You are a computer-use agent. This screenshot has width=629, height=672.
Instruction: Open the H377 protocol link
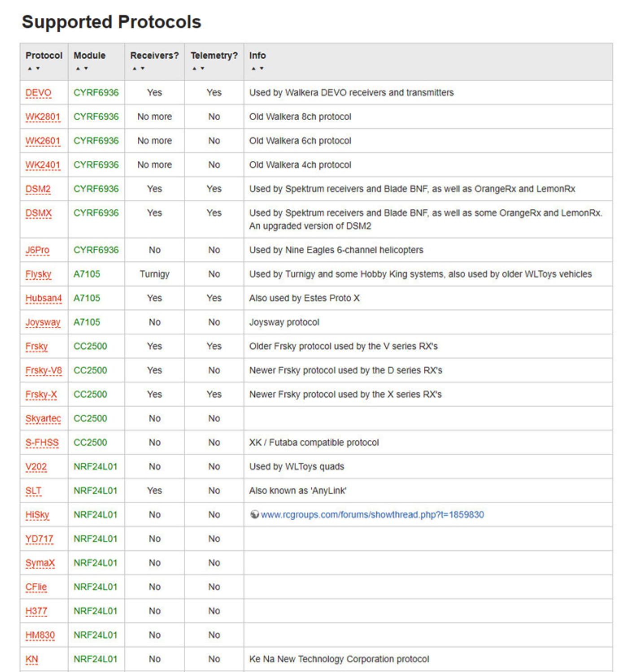[36, 611]
